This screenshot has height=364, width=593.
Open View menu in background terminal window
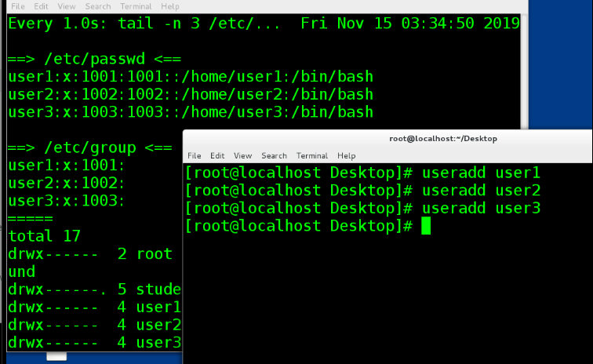point(67,6)
